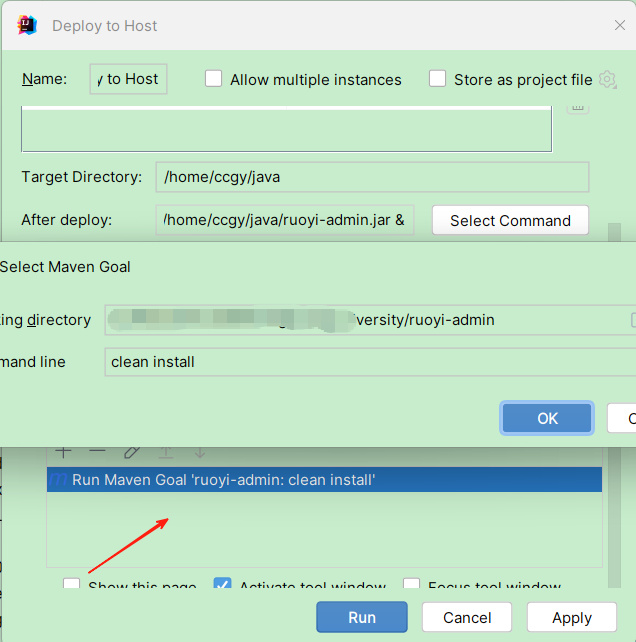Enable Allow multiple instances checkbox
The image size is (636, 642).
[213, 79]
